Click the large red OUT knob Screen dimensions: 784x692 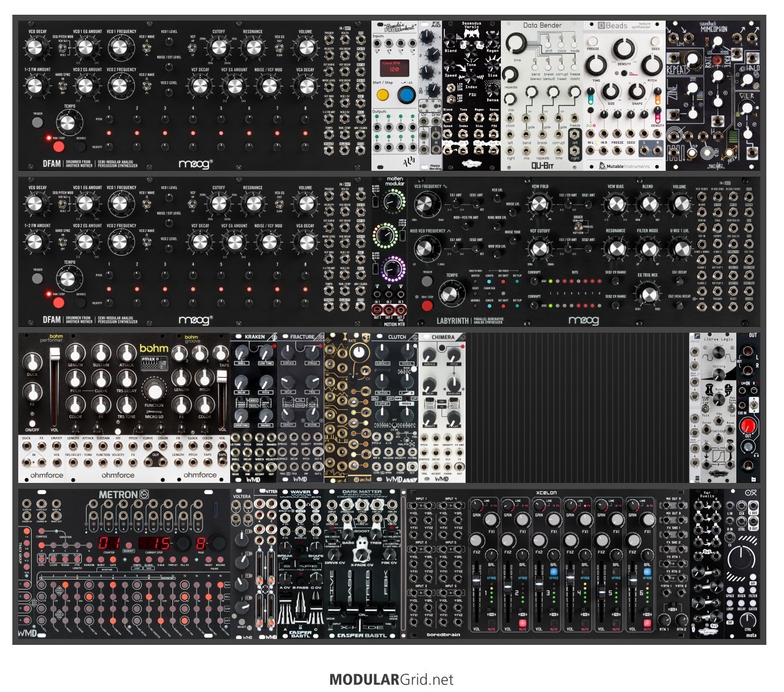(749, 425)
